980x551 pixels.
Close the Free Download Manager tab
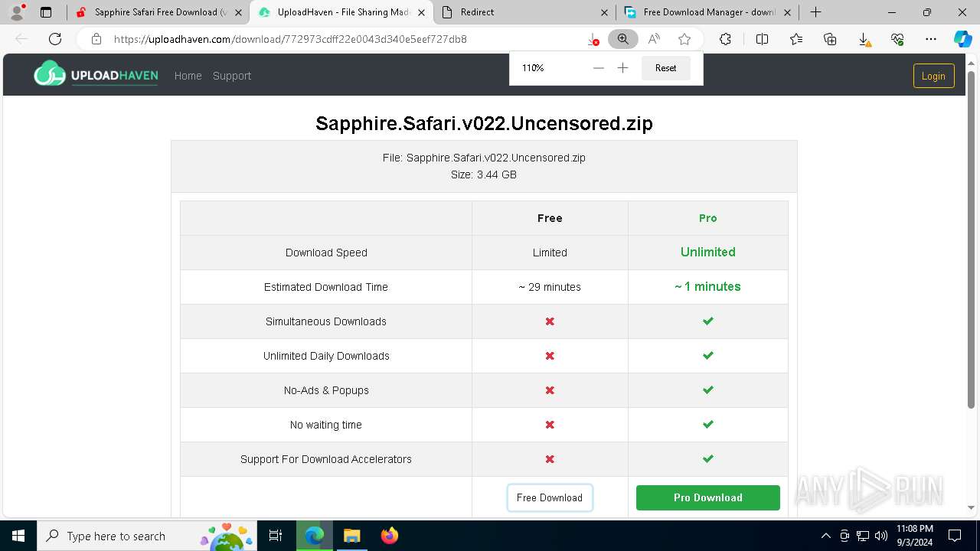click(x=787, y=12)
